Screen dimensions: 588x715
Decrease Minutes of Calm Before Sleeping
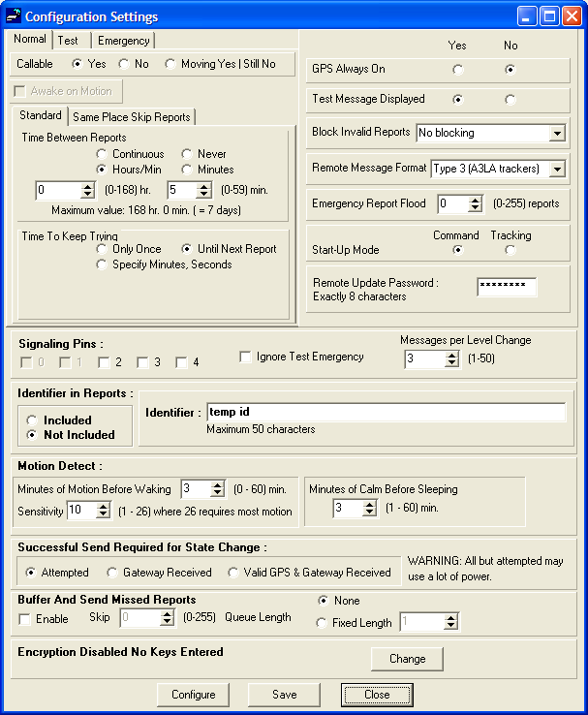(x=370, y=512)
